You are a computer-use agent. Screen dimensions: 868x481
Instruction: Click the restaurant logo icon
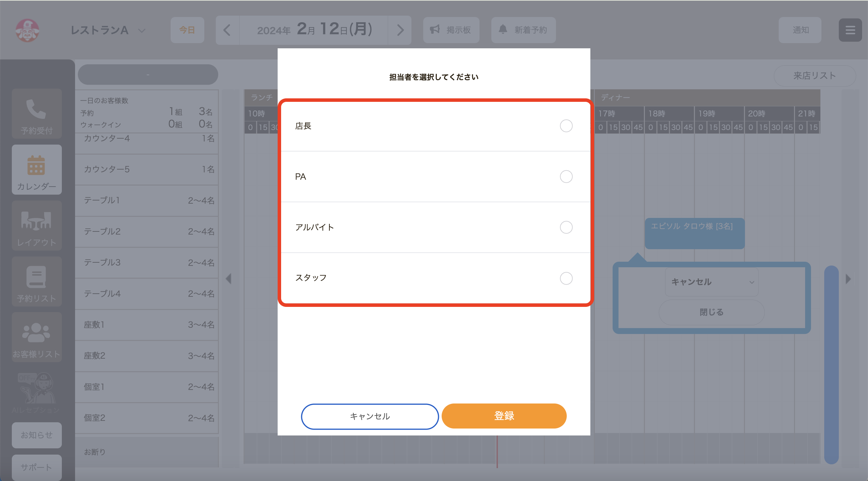[x=27, y=30]
